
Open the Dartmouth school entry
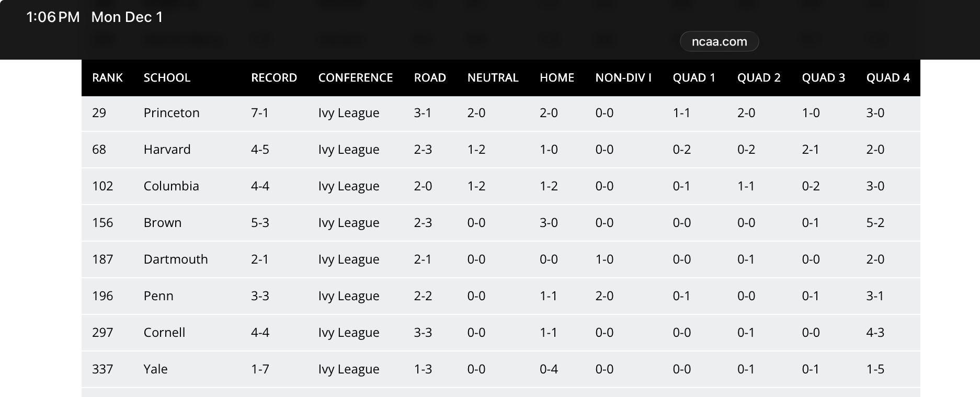(x=176, y=259)
